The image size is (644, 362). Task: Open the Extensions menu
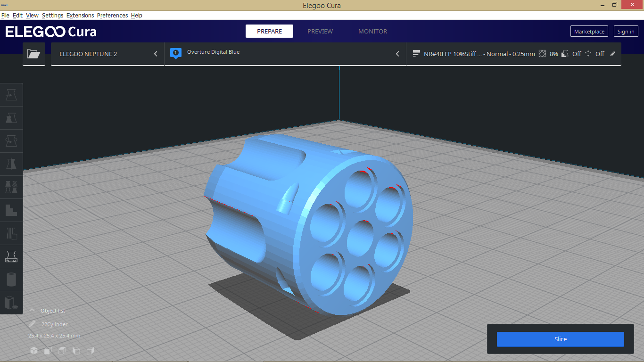pyautogui.click(x=80, y=15)
